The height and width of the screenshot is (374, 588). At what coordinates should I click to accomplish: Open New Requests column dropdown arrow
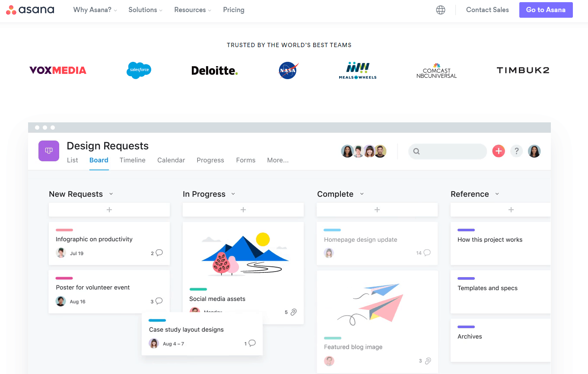(x=111, y=194)
